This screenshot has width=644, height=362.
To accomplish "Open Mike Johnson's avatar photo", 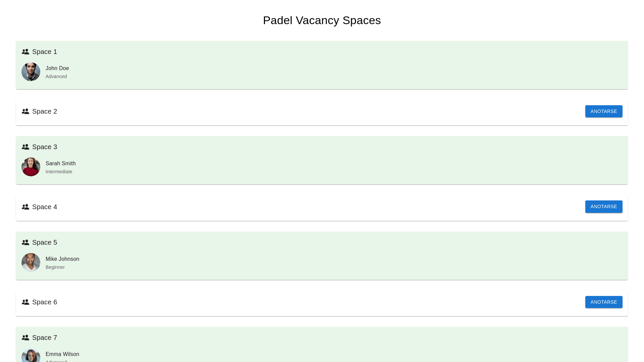I will [31, 262].
